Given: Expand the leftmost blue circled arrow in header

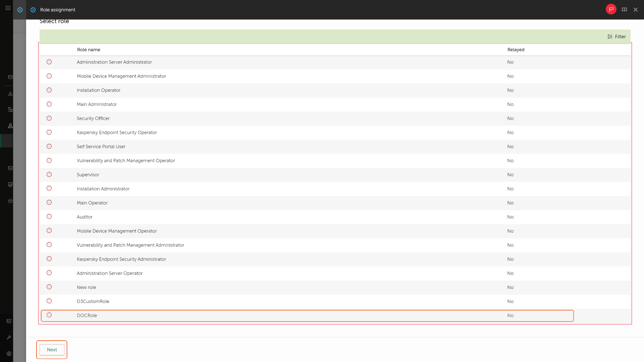Looking at the screenshot, I should click(20, 10).
